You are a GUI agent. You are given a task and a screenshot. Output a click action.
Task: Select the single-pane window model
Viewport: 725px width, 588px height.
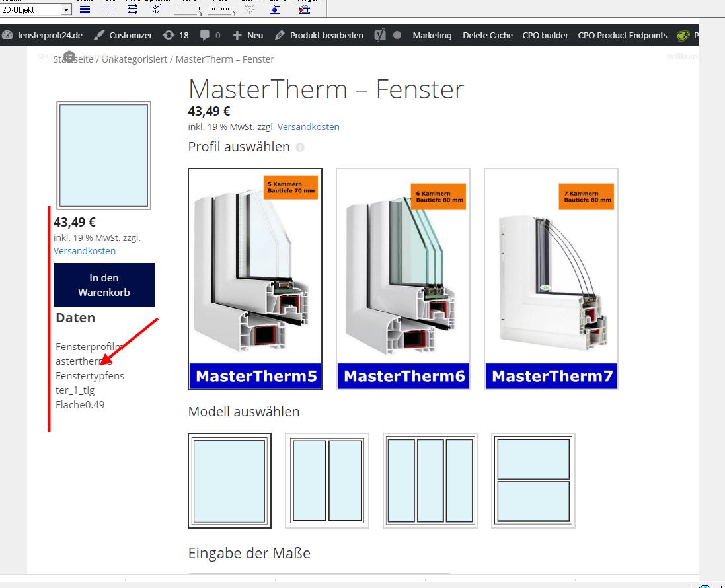pyautogui.click(x=230, y=481)
